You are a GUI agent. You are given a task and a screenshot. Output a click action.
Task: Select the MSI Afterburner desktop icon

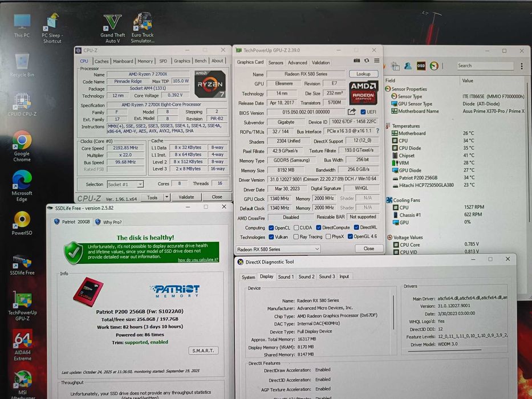coord(22,385)
